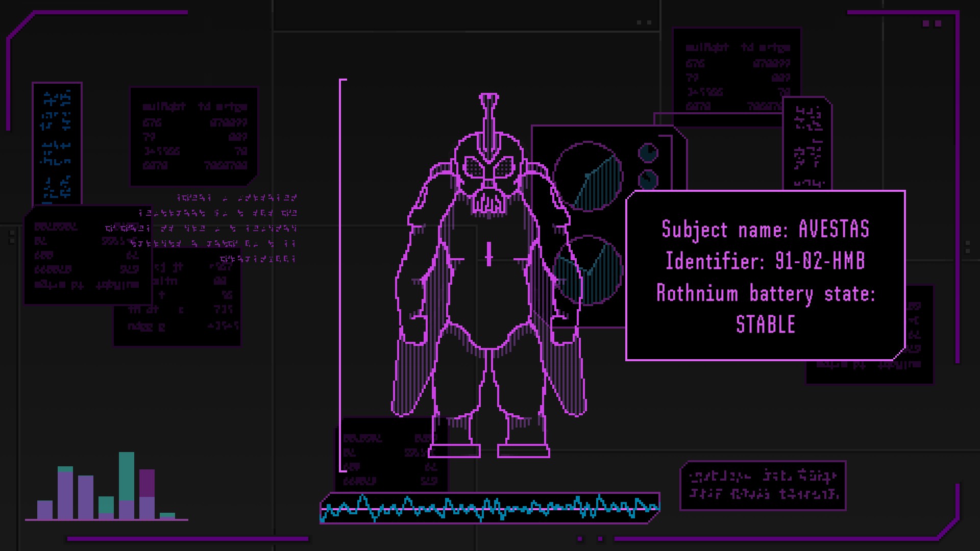Click the blue waveform signal strip
The height and width of the screenshot is (551, 980).
tap(489, 508)
